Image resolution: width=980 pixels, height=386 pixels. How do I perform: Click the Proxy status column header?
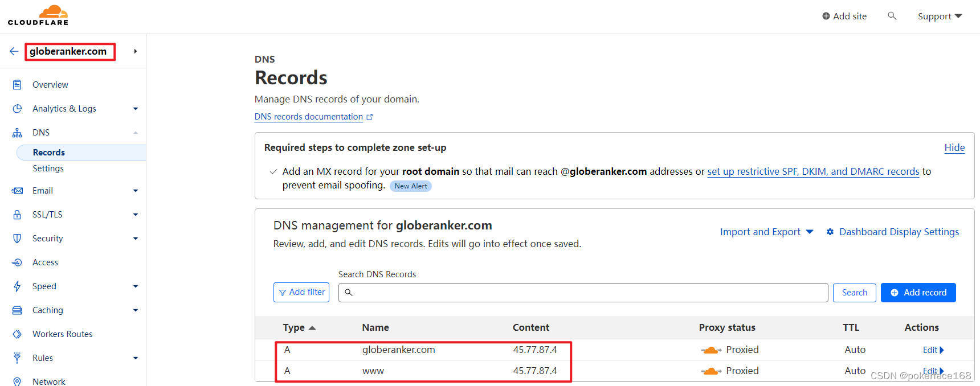pyautogui.click(x=727, y=327)
